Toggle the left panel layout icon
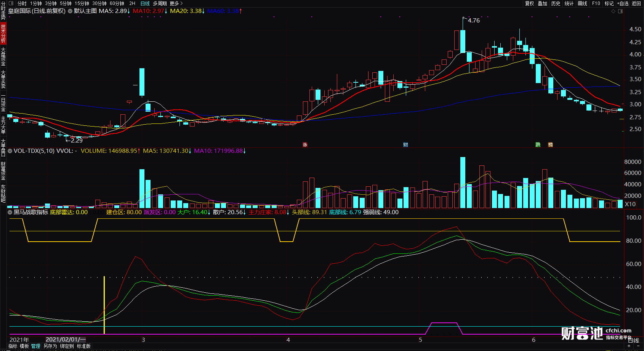Screen dimensions: 644x351 11,3
